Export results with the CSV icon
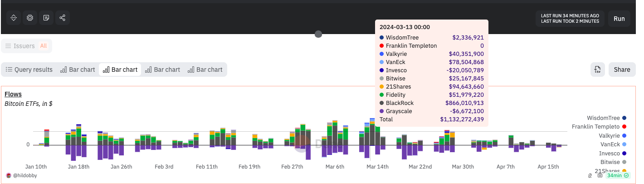This screenshot has height=184, width=644. point(598,70)
